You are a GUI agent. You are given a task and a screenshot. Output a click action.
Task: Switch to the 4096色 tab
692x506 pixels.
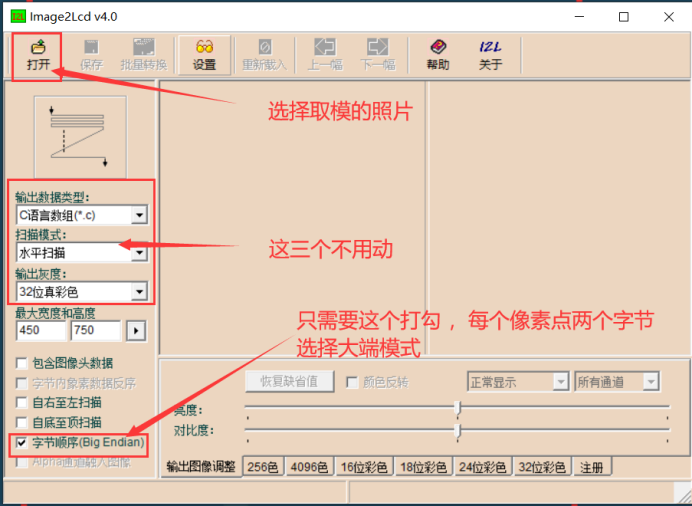309,467
